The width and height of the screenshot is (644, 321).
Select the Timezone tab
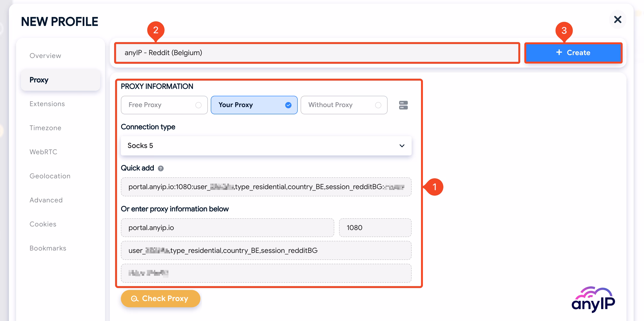point(45,128)
